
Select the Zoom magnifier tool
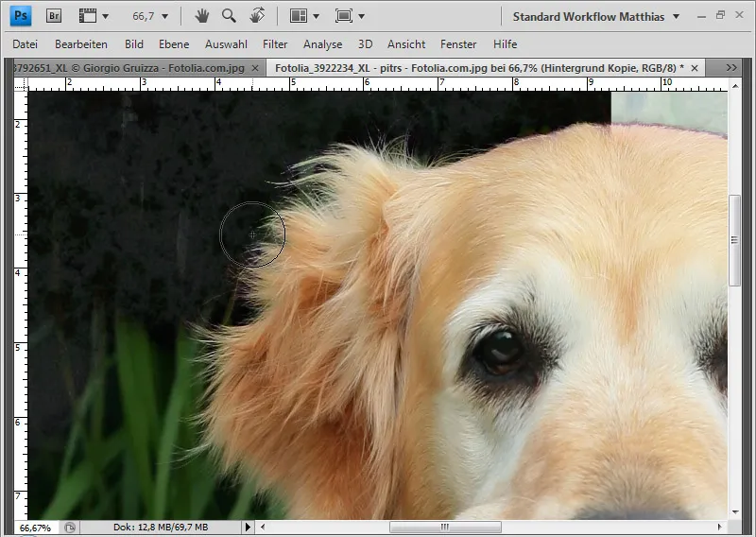pos(229,16)
